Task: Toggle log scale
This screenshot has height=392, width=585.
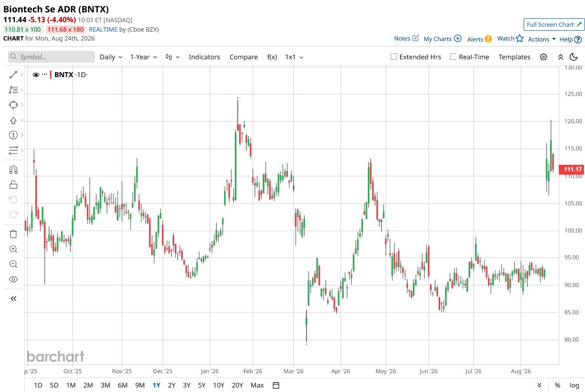Action: 574,385
